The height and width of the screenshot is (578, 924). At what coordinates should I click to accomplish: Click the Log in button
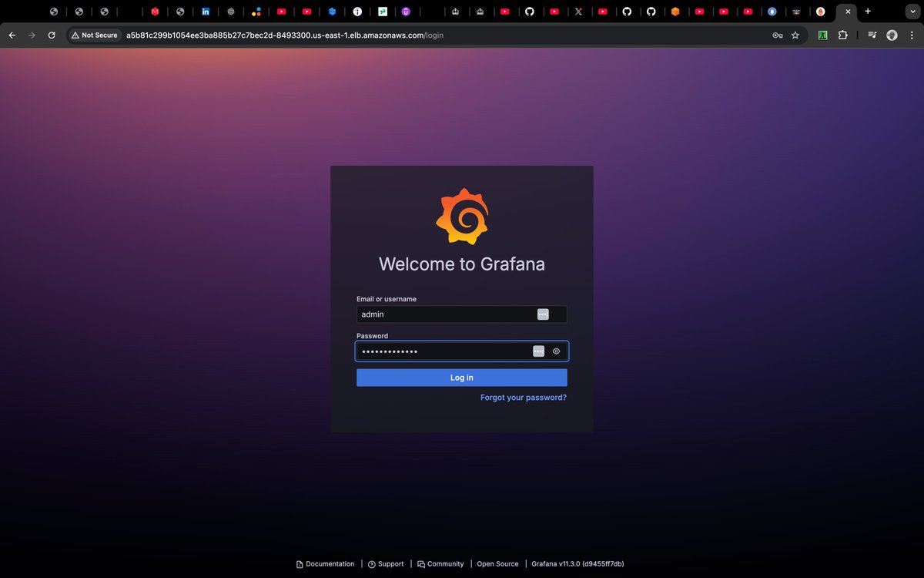pos(462,378)
